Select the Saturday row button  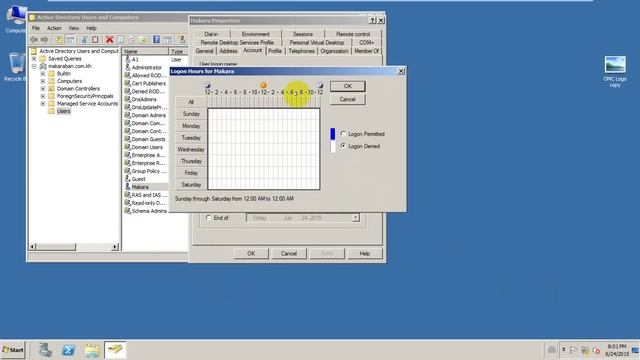191,185
